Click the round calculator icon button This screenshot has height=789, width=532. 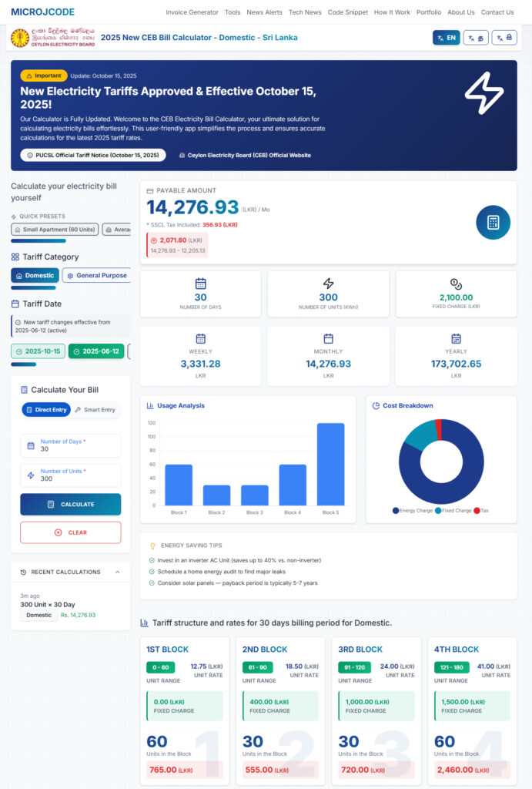[x=493, y=222]
